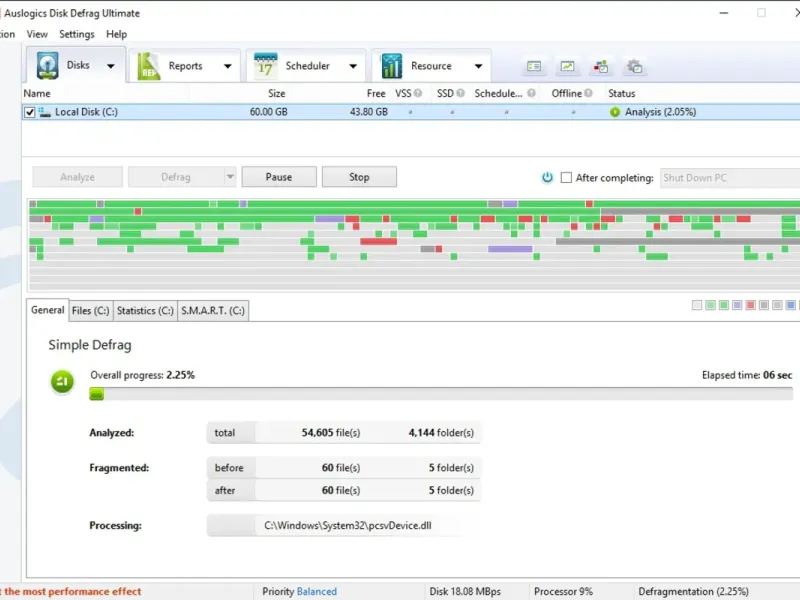Click Processor 9% status entry
The height and width of the screenshot is (600, 800).
tap(563, 591)
